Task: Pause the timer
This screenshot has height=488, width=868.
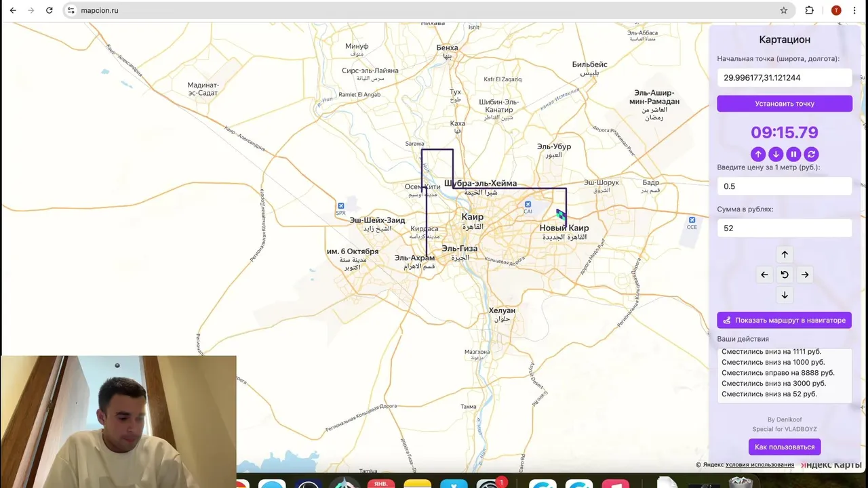Action: 793,154
